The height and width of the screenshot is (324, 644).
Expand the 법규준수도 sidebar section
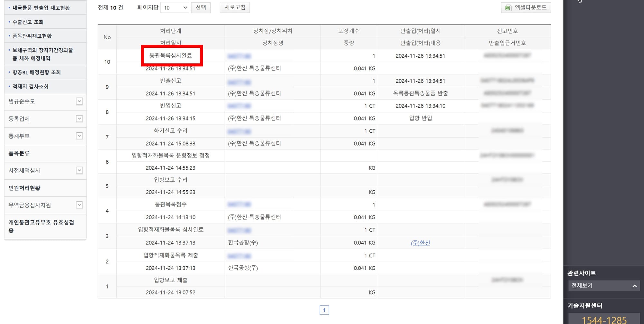pos(79,101)
